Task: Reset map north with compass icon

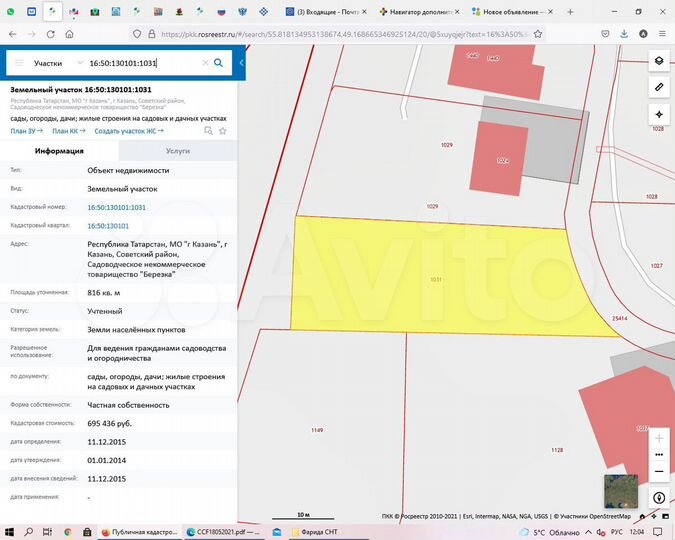Action: (x=659, y=498)
